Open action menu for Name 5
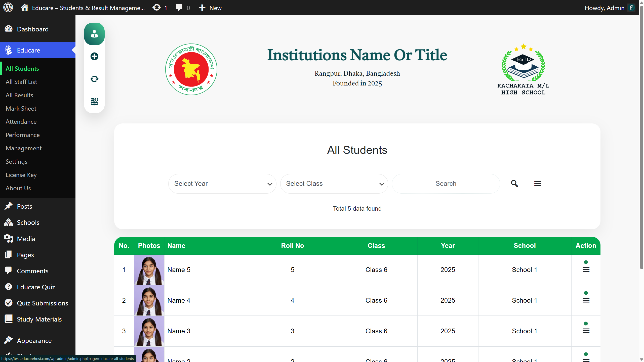The image size is (644, 362). tap(586, 269)
